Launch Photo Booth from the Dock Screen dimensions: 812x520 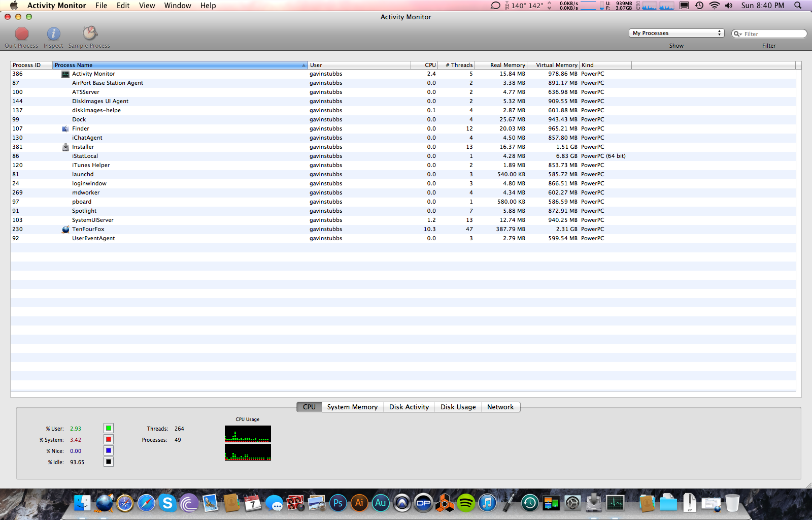click(295, 503)
